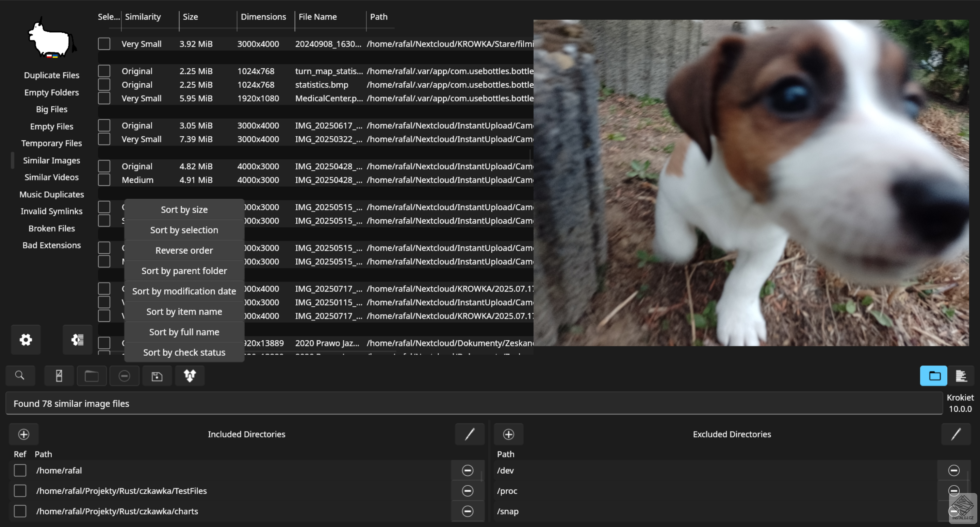Edit excluded directories manually with pencil icon
The image size is (980, 527).
coord(956,434)
